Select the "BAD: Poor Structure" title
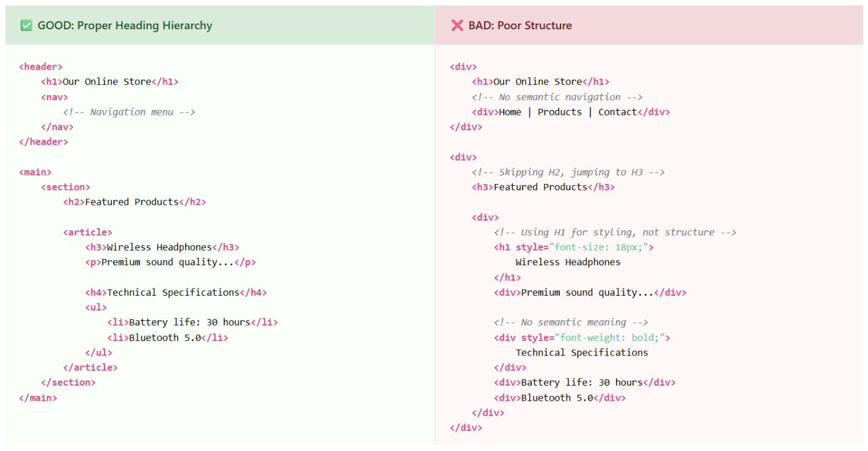Image resolution: width=868 pixels, height=451 pixels. point(520,26)
